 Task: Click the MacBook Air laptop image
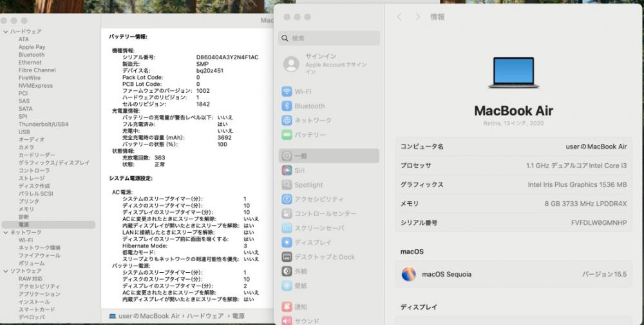513,73
